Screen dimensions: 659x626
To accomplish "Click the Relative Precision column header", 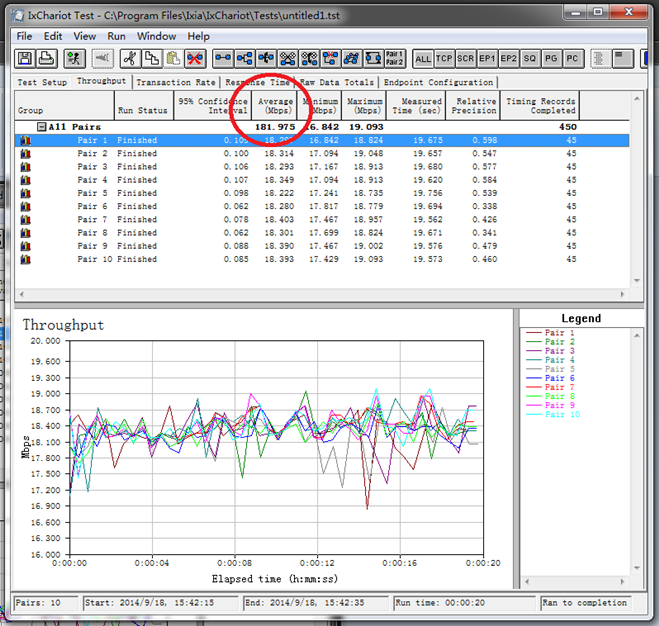I will [x=473, y=106].
